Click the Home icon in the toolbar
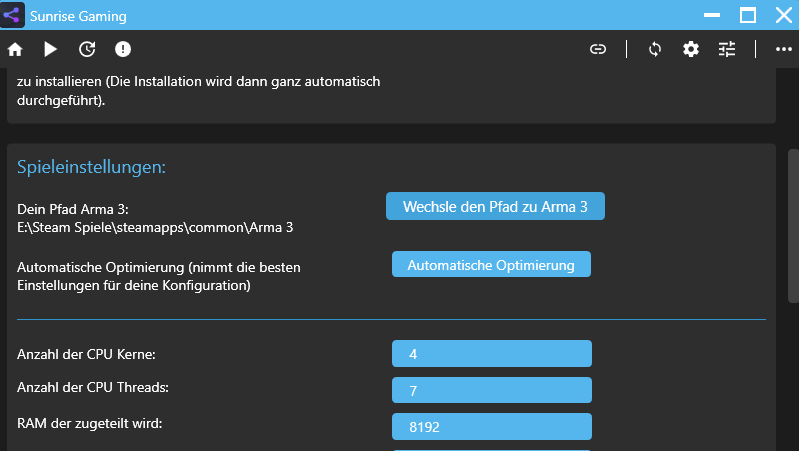This screenshot has height=451, width=799. (15, 49)
